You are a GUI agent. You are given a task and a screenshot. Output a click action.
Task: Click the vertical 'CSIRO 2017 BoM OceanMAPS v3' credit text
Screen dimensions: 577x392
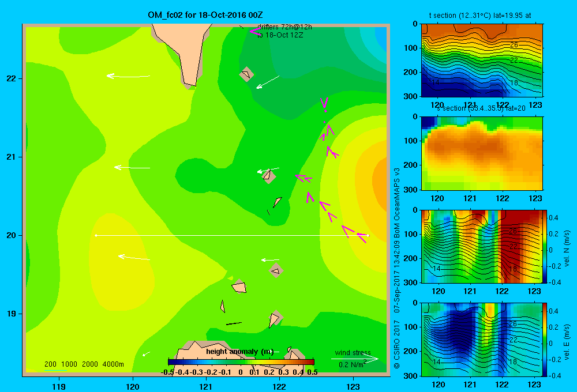397,268
